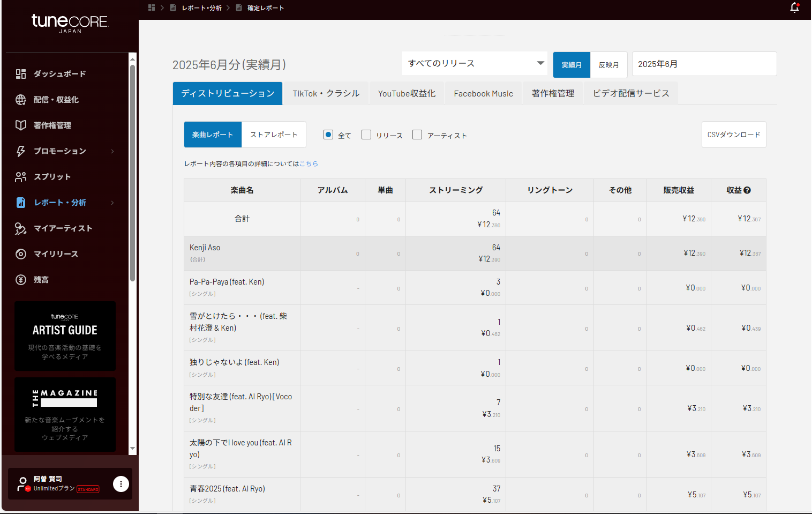Switch to the Facebook Music tab
812x514 pixels.
pos(483,94)
